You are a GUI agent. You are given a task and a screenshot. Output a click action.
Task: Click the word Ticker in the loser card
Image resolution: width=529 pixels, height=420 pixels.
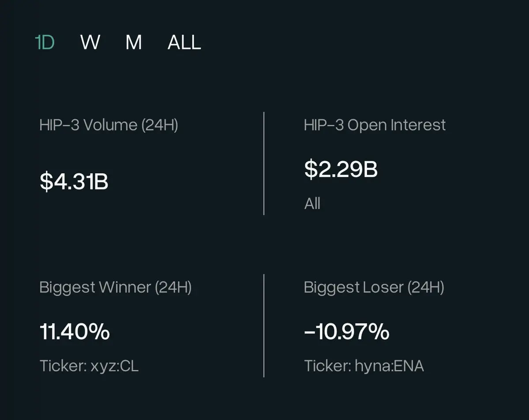click(x=326, y=366)
